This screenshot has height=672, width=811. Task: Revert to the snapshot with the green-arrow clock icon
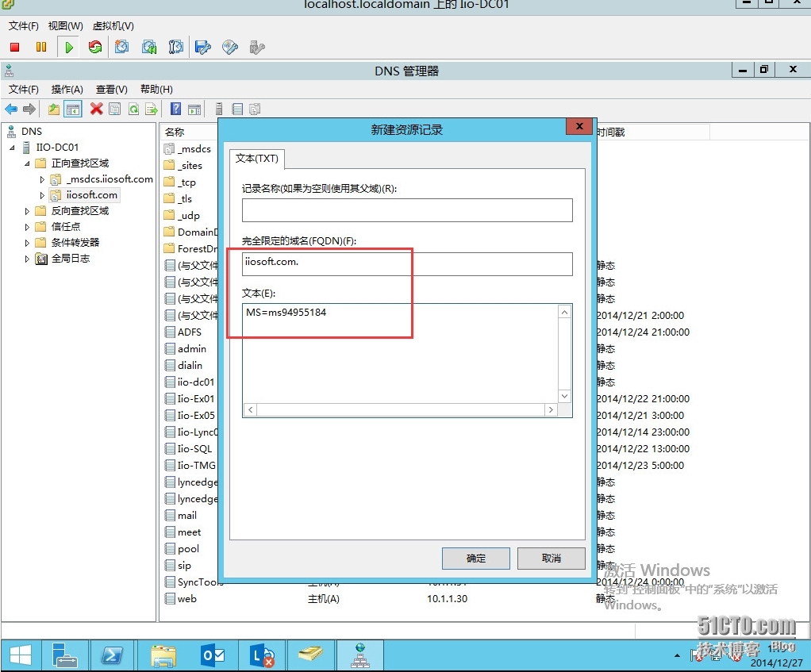[149, 48]
